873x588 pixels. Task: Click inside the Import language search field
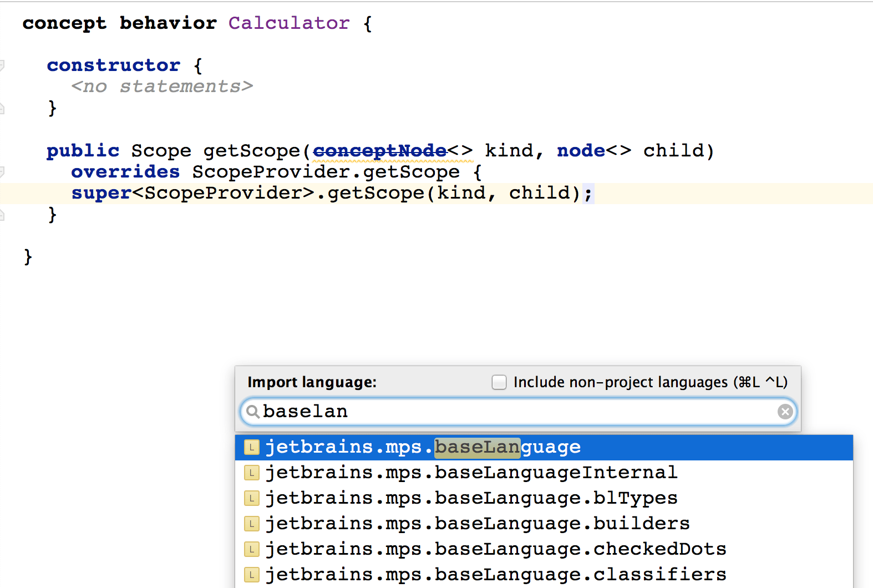(x=516, y=412)
